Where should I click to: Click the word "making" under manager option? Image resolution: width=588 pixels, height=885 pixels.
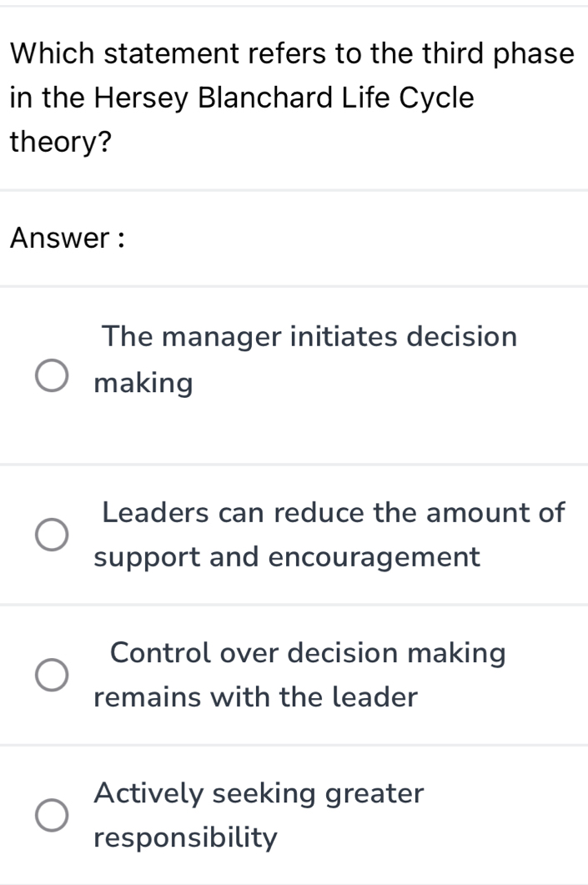[143, 384]
